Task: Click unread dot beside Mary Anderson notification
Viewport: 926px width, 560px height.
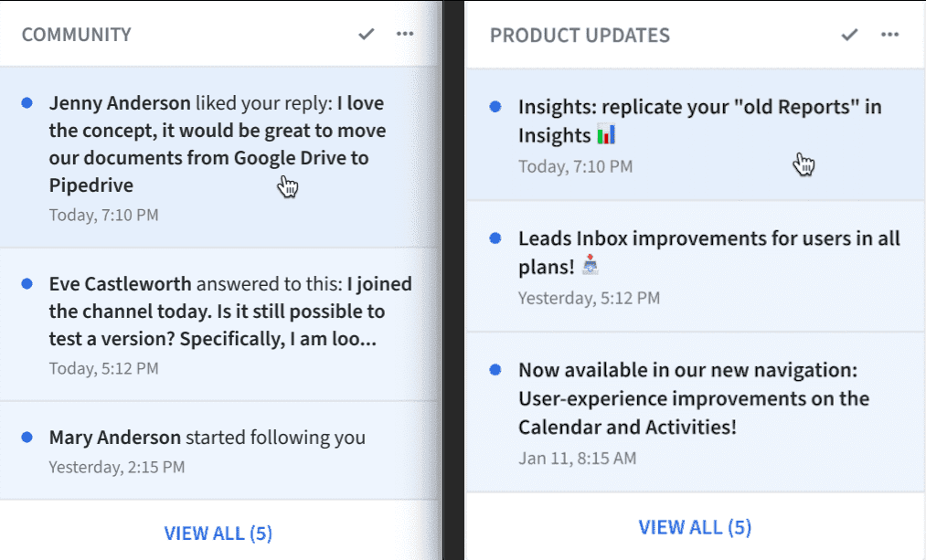Action: coord(27,438)
